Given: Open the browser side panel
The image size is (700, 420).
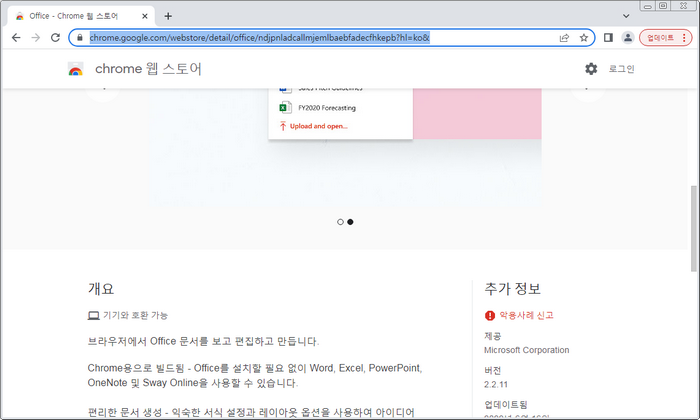Looking at the screenshot, I should [608, 37].
